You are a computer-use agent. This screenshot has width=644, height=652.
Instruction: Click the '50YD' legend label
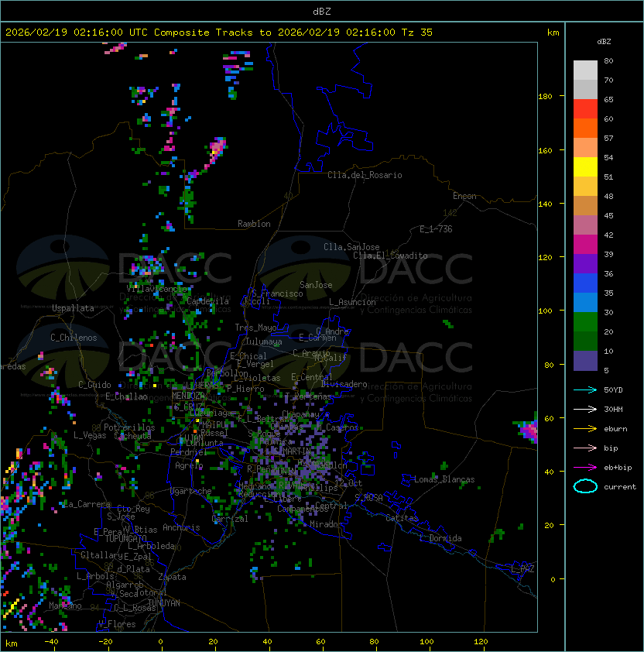click(x=613, y=389)
